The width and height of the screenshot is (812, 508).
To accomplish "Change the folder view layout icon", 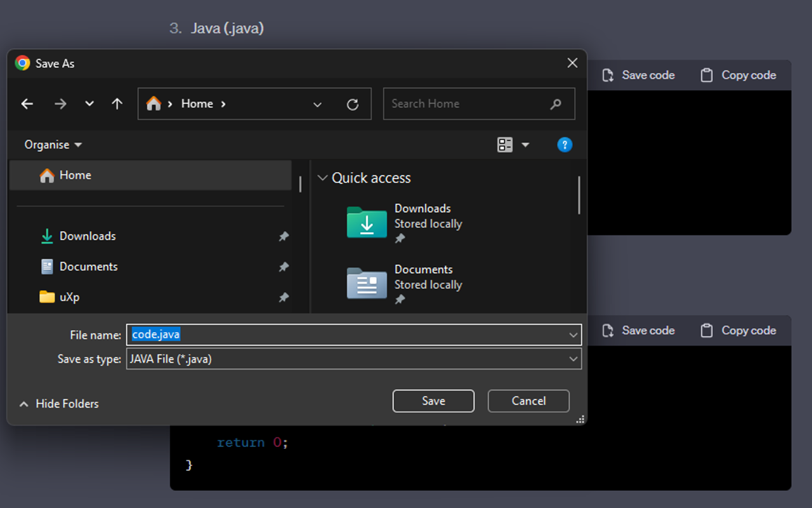I will 506,145.
